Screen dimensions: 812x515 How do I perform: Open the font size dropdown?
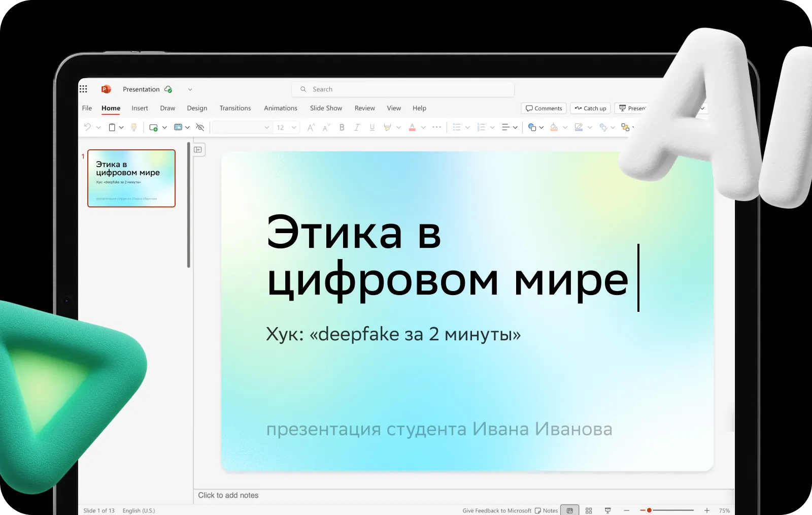pyautogui.click(x=294, y=127)
